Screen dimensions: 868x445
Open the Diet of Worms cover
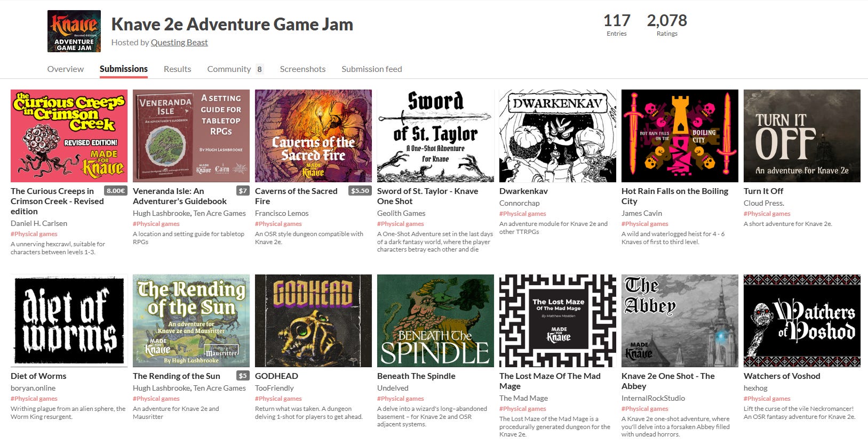[x=69, y=321]
